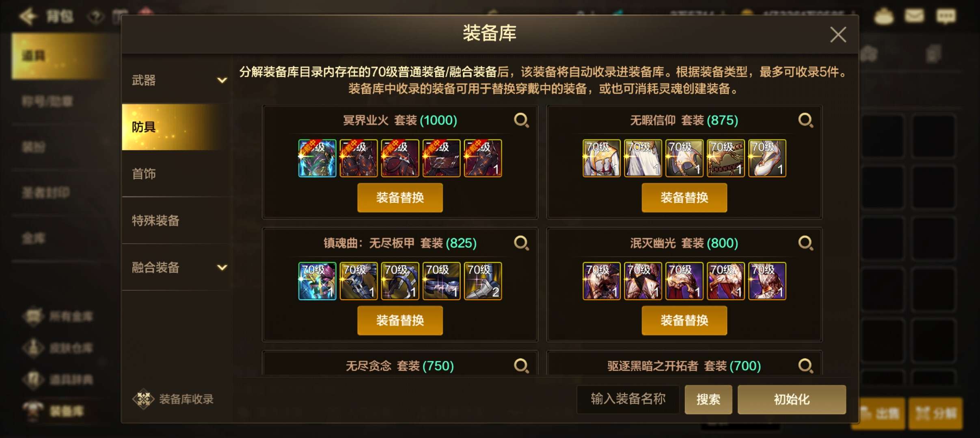980x438 pixels.
Task: Click the 搜索 search button
Action: coord(708,399)
